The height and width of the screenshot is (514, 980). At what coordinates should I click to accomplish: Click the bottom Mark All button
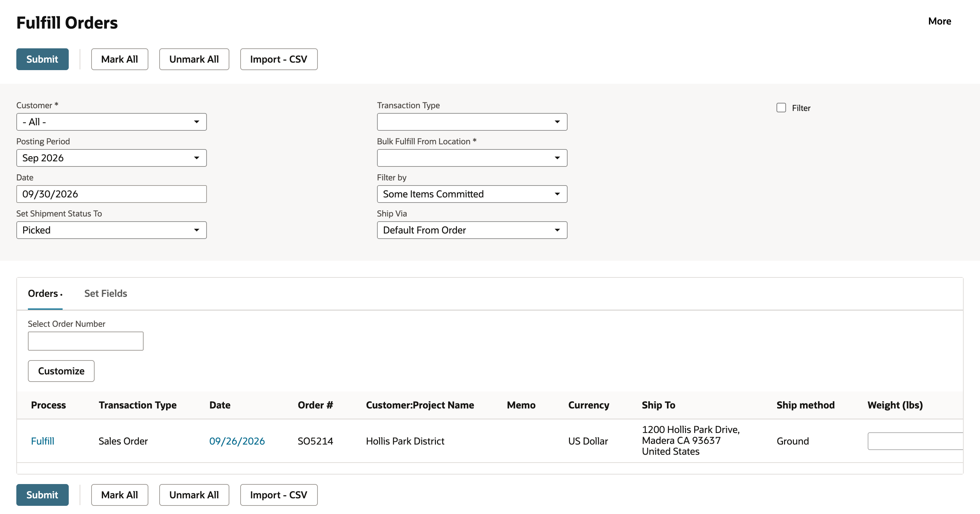pos(119,495)
